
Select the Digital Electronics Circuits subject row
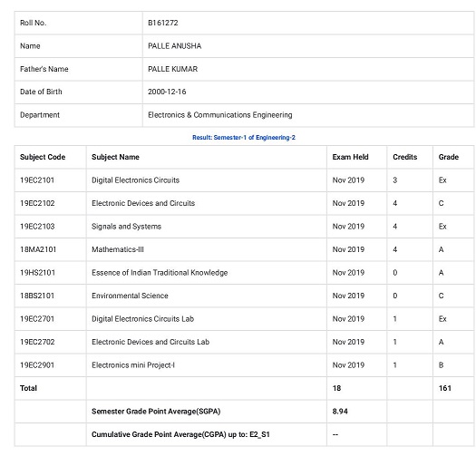[x=244, y=180]
